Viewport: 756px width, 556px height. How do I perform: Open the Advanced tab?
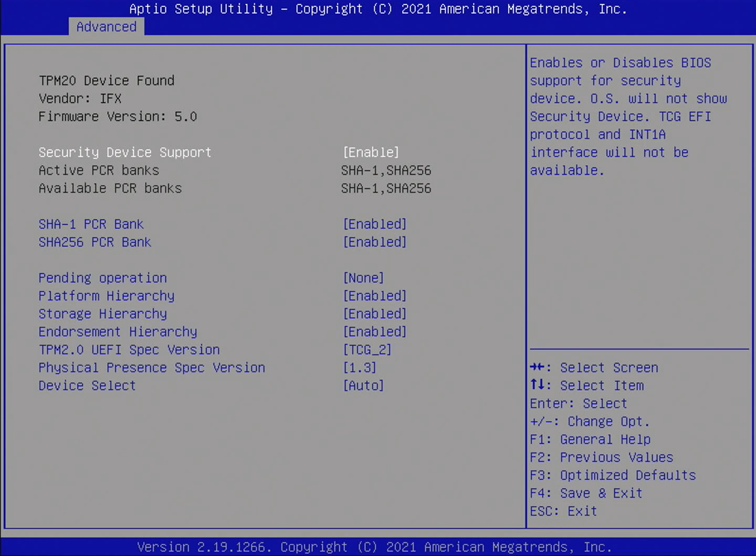(x=106, y=27)
